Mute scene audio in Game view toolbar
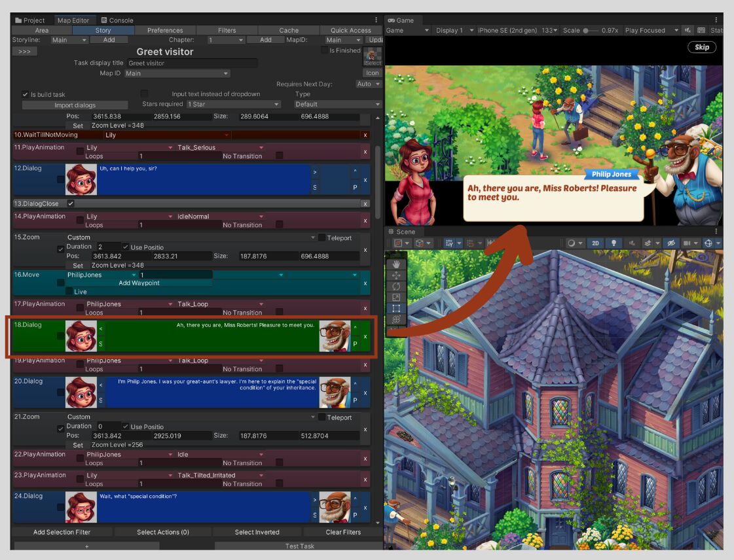This screenshot has height=560, width=734. (688, 30)
